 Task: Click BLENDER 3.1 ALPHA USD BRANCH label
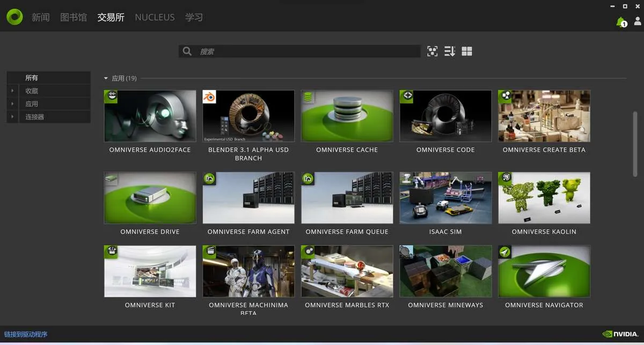[248, 154]
